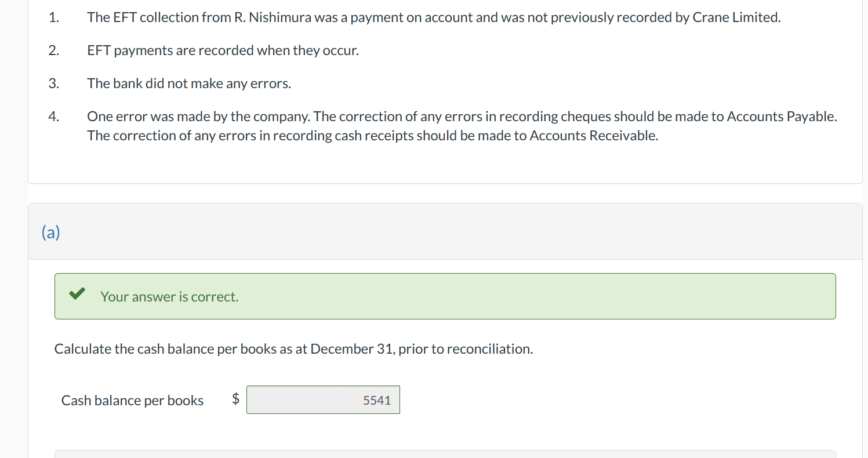Select instruction item 1 about EFT collection
Image resolution: width=868 pixels, height=458 pixels.
(x=433, y=17)
